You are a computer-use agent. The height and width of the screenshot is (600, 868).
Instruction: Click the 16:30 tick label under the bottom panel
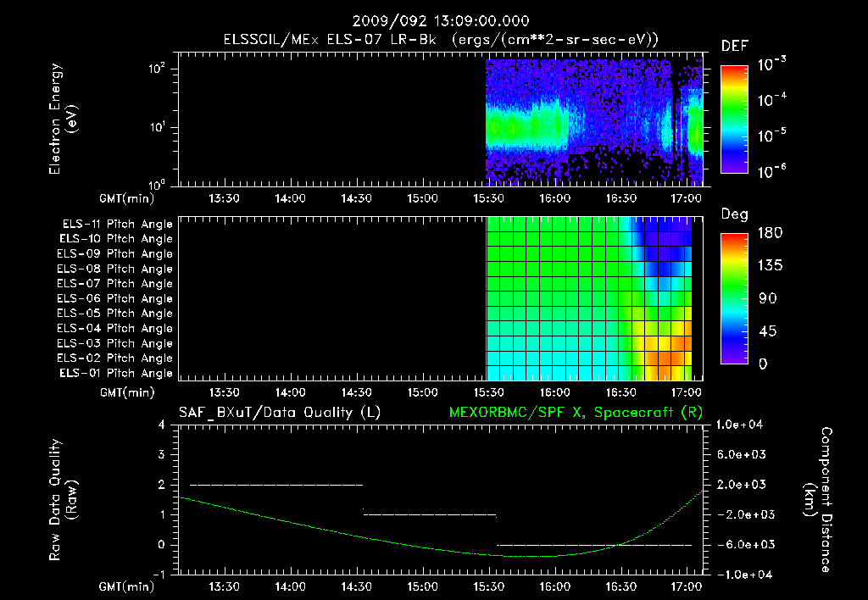(621, 586)
